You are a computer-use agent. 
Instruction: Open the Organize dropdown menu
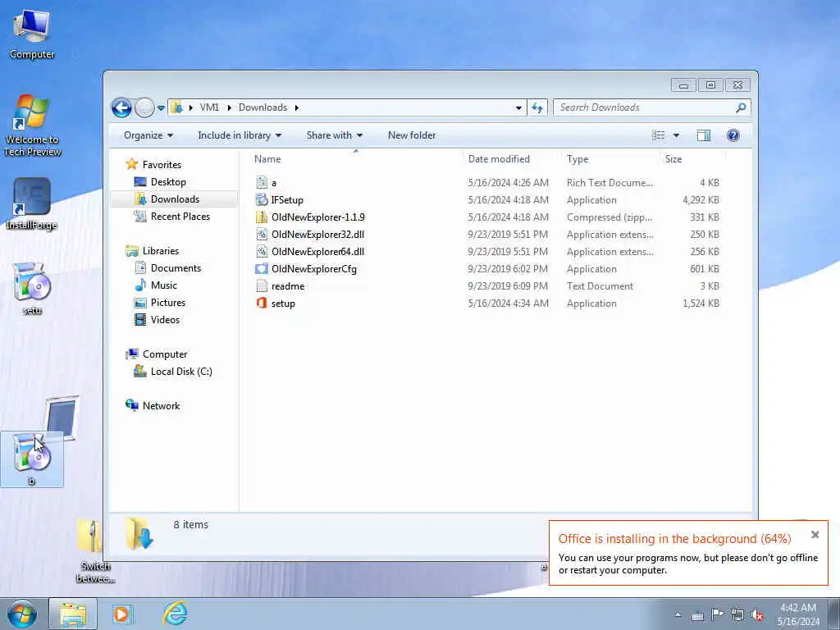tap(148, 135)
